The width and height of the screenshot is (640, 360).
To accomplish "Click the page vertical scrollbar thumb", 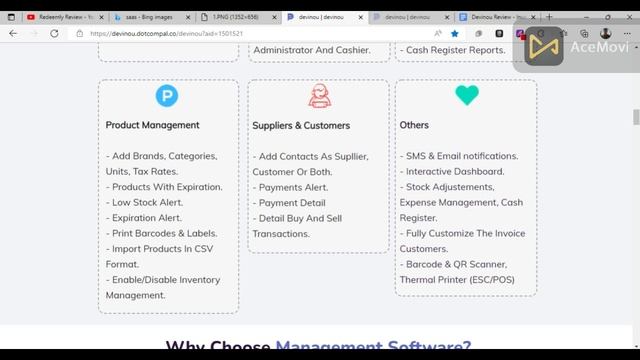I will click(x=636, y=117).
